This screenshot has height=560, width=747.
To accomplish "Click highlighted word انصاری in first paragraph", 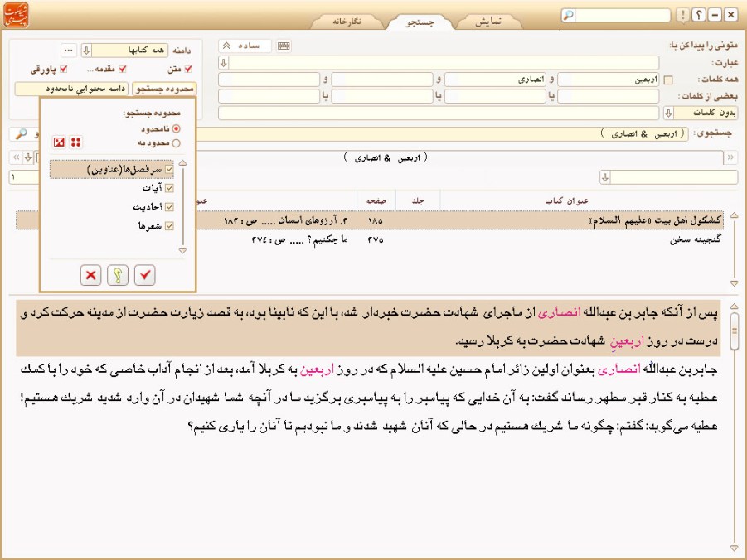I will 559,312.
